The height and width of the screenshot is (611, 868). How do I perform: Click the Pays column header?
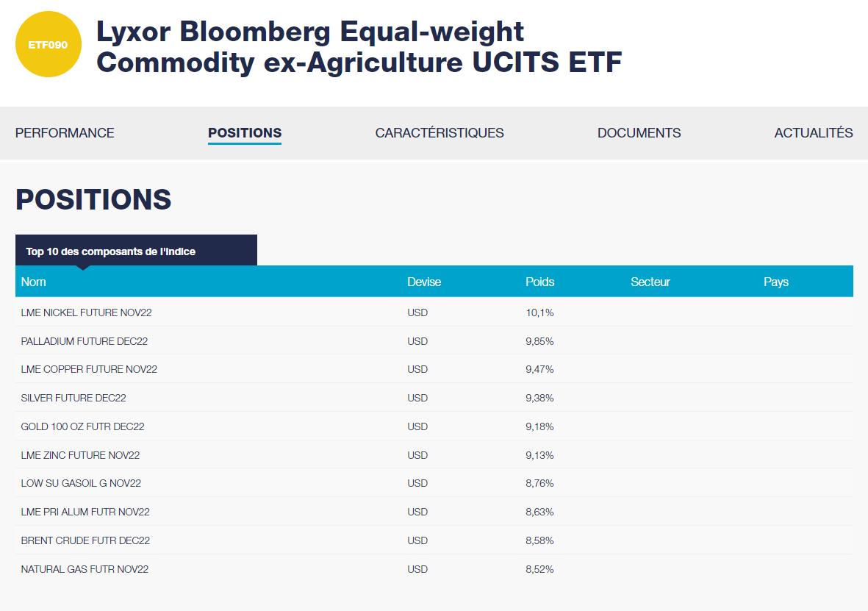[776, 282]
